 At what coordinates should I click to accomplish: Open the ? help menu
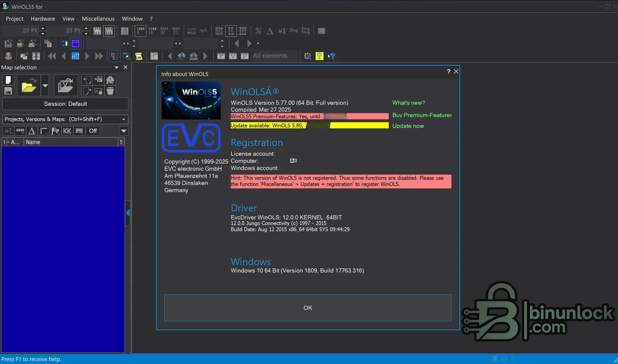[151, 19]
